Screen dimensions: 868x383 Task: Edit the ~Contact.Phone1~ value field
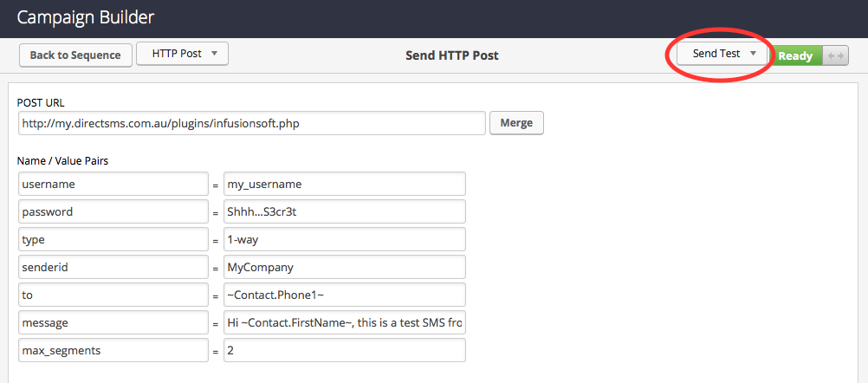[344, 295]
